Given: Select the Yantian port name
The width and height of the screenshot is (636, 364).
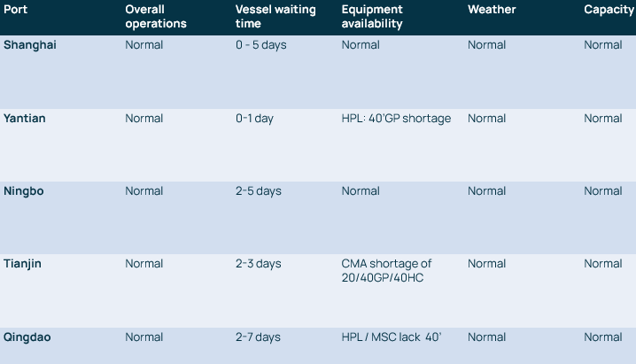Looking at the screenshot, I should click(24, 119).
